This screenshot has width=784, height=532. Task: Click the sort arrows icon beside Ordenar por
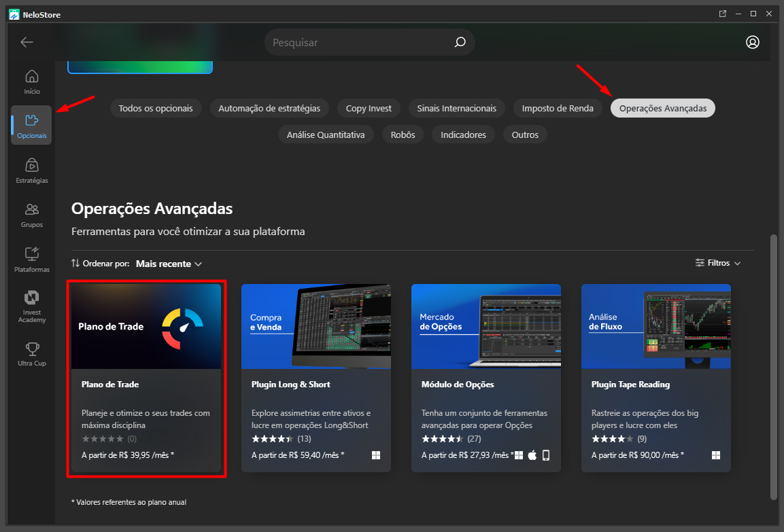click(x=75, y=263)
